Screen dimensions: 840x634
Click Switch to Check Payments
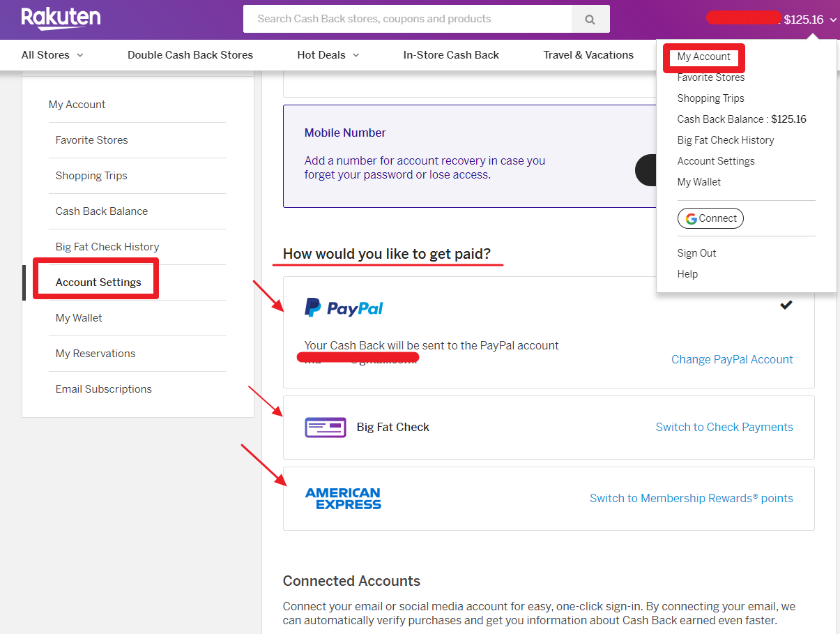tap(724, 427)
